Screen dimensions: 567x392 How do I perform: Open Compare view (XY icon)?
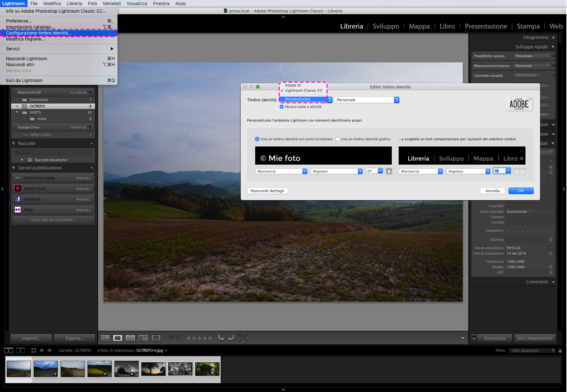(x=130, y=338)
